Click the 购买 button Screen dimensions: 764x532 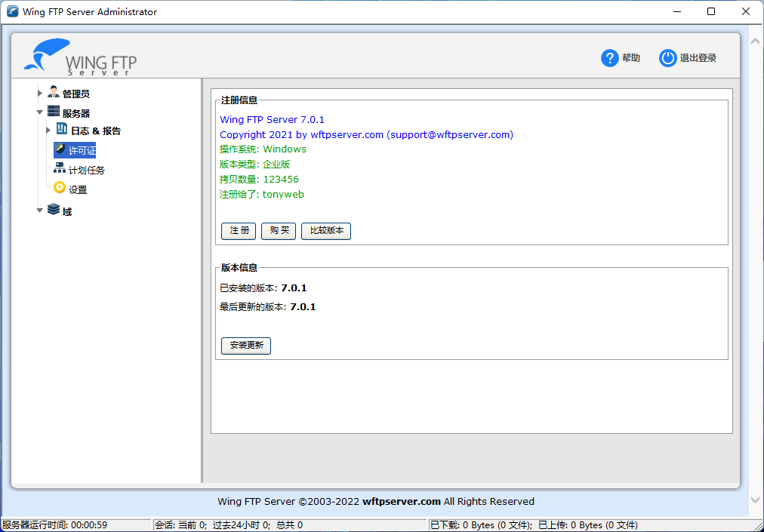coord(278,231)
